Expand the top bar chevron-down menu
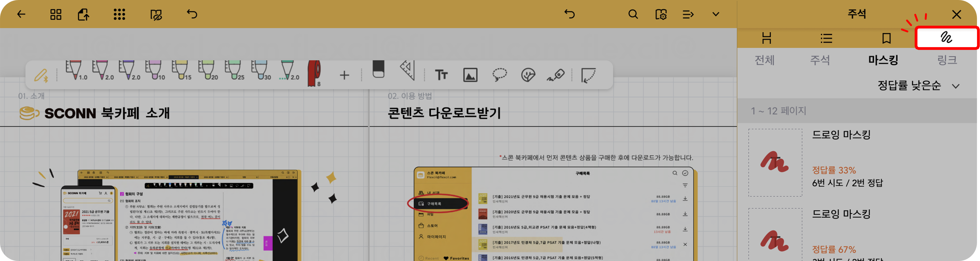This screenshot has width=980, height=261. pyautogui.click(x=716, y=15)
